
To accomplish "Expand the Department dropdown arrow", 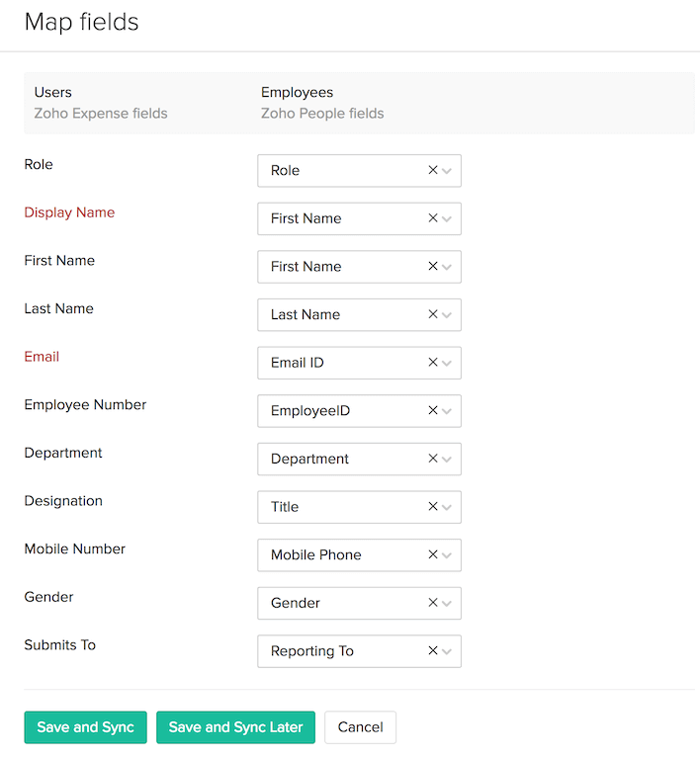I will [448, 460].
